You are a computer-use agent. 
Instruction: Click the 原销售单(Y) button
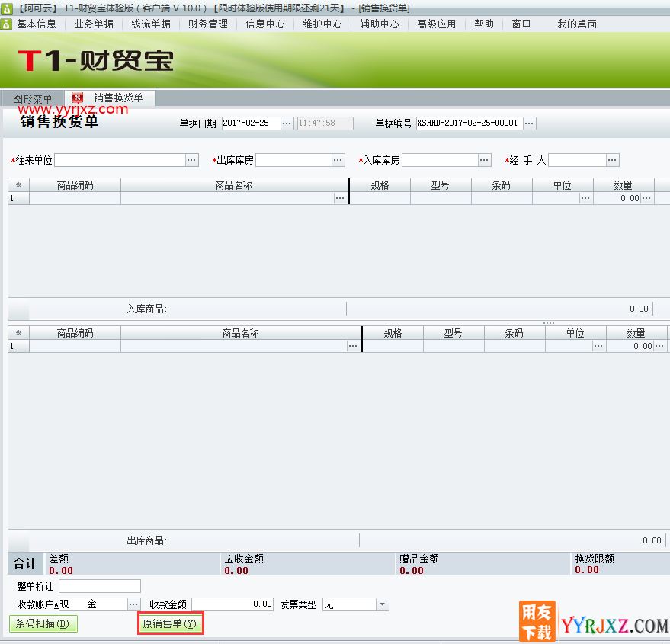tap(170, 624)
